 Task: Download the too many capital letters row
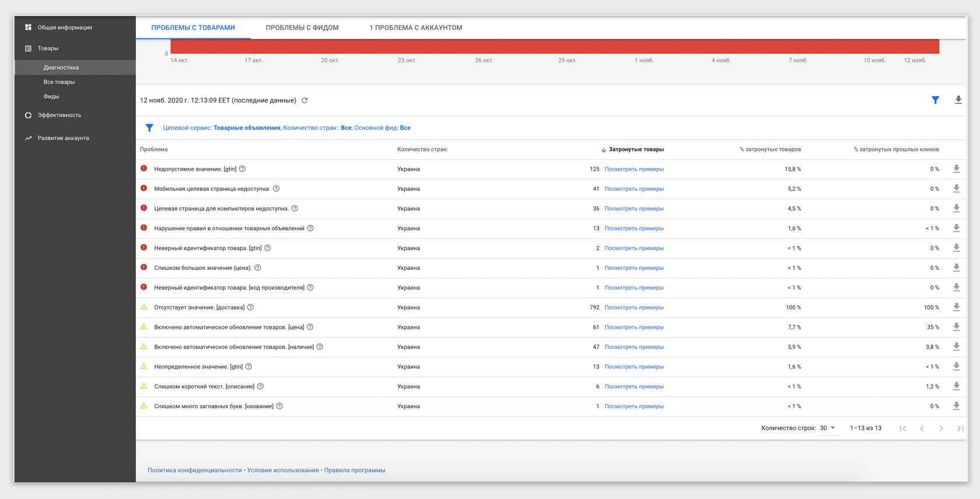point(956,406)
